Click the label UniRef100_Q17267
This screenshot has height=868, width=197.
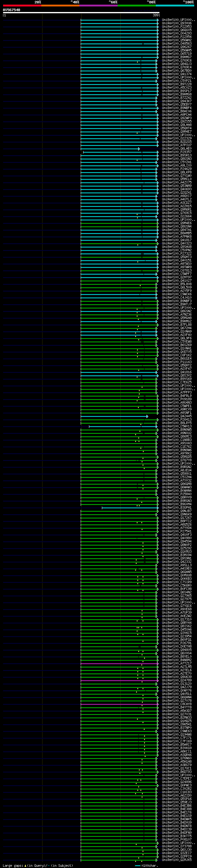click(176, 518)
